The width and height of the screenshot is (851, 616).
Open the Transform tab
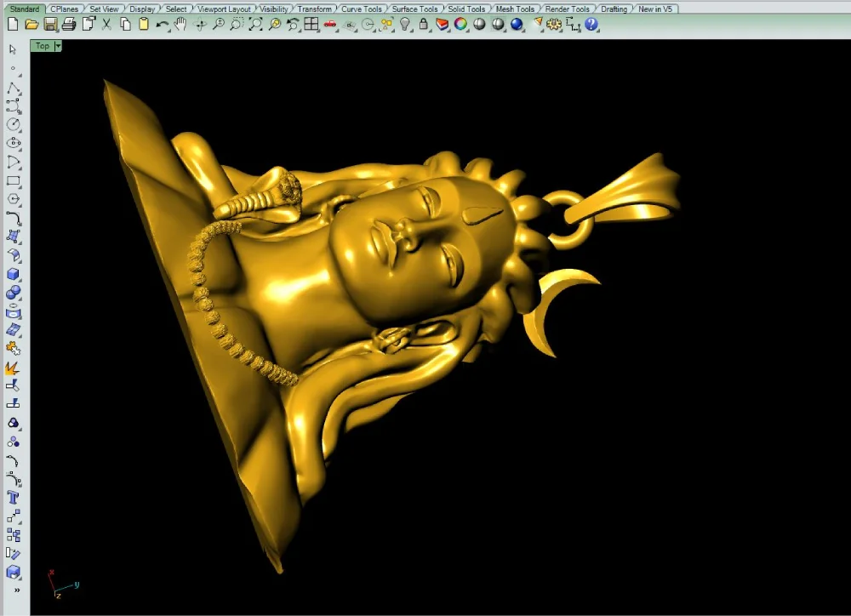pos(314,9)
